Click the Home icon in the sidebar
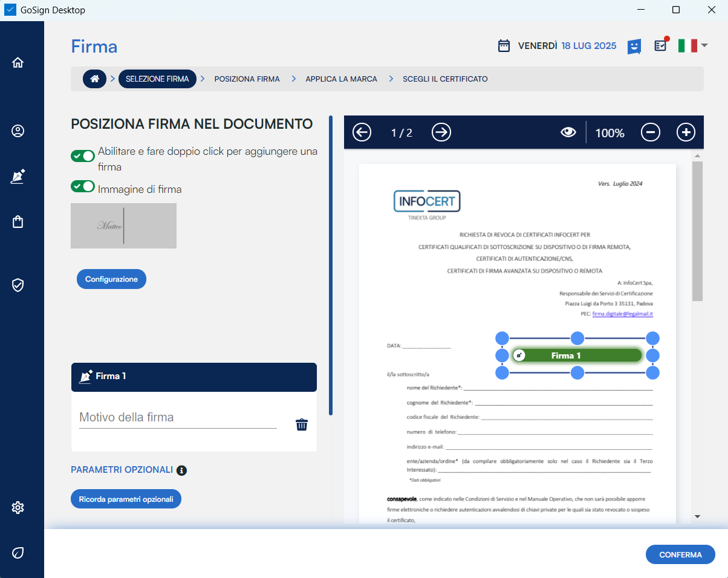 tap(18, 62)
